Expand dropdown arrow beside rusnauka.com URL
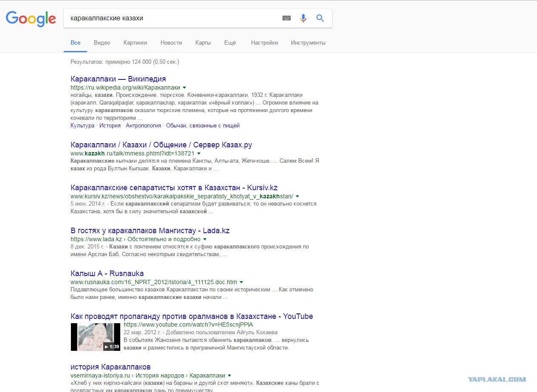537x392 pixels. (241, 282)
